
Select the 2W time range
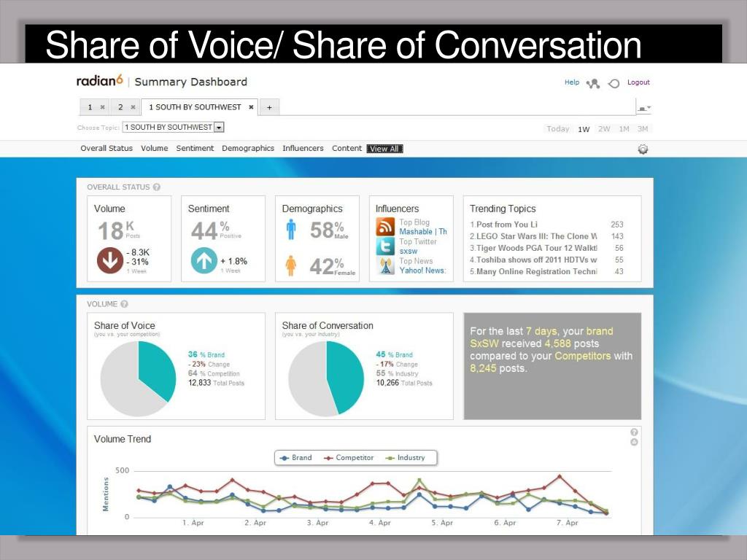coord(604,128)
